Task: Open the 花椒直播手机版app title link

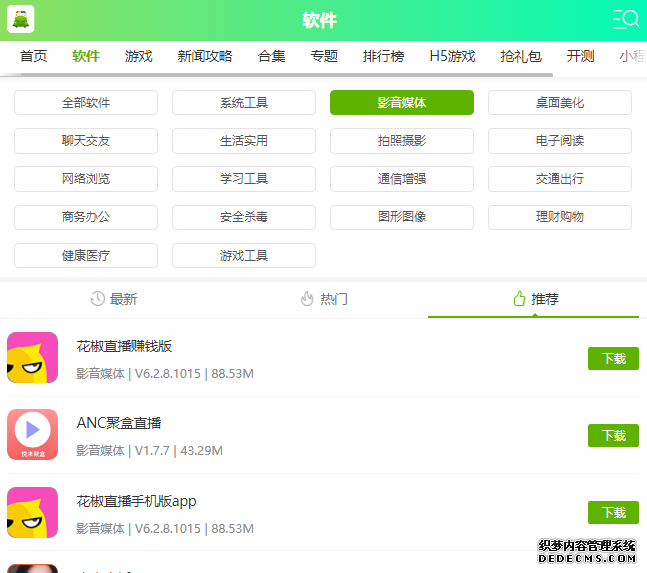Action: click(137, 501)
